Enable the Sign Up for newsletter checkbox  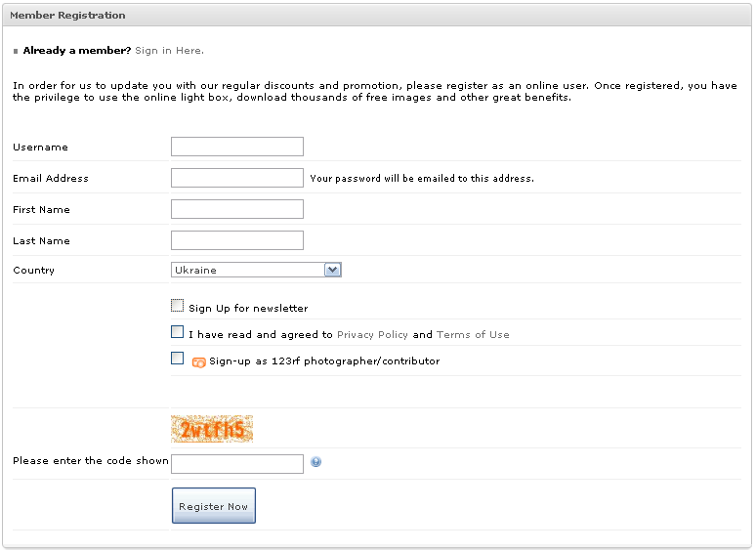[x=177, y=306]
